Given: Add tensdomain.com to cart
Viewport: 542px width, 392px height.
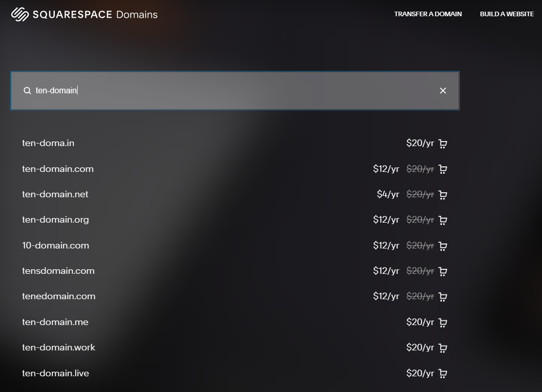Looking at the screenshot, I should [443, 271].
